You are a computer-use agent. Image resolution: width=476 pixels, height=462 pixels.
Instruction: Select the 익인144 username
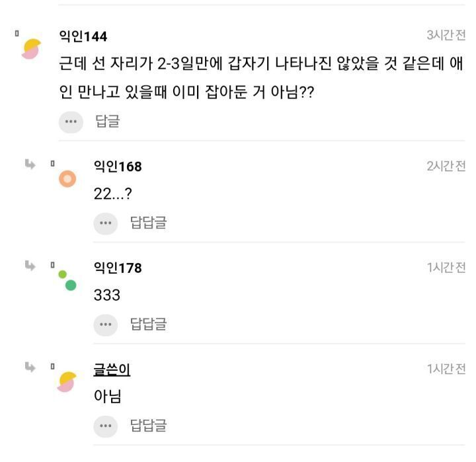(83, 36)
